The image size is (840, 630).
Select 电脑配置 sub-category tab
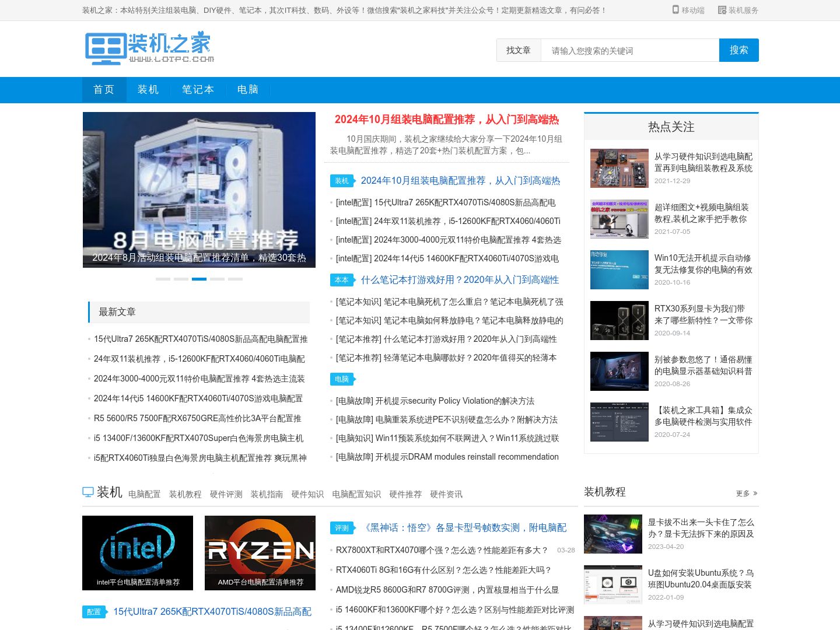[x=144, y=494]
